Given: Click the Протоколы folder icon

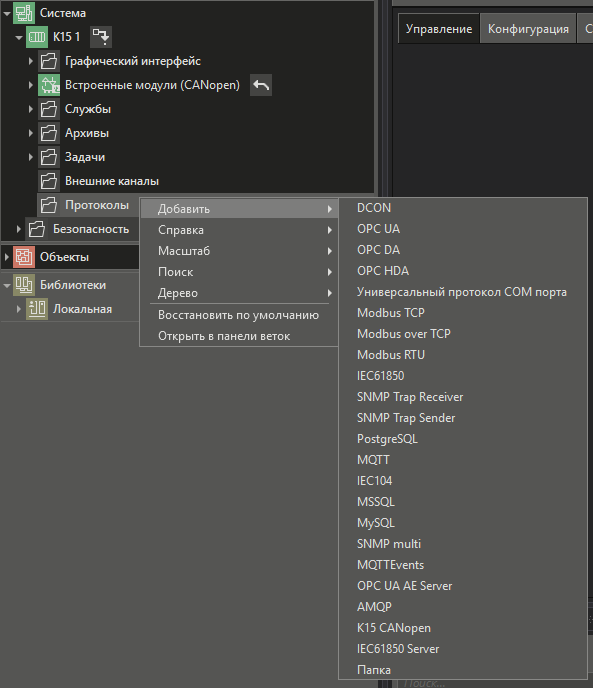Looking at the screenshot, I should coord(49,205).
